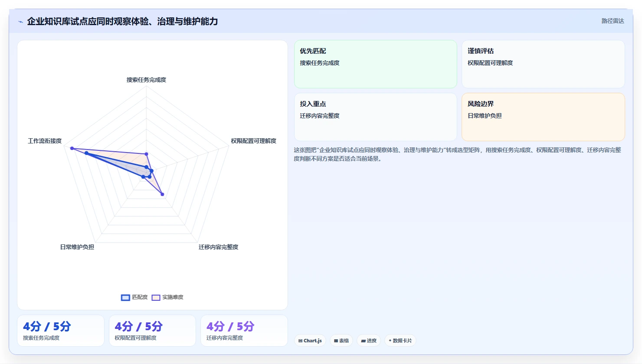
Task: Open the 优先匹配 card
Action: tap(376, 64)
